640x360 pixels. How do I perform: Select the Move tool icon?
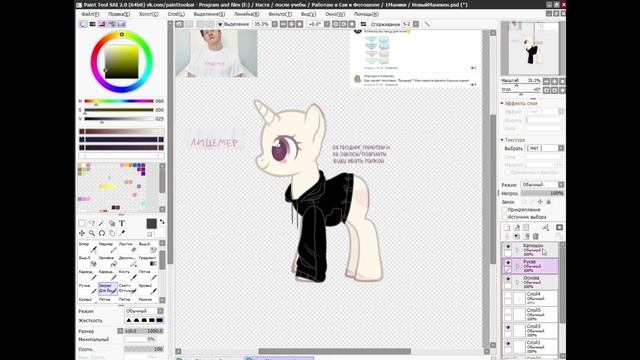click(82, 233)
